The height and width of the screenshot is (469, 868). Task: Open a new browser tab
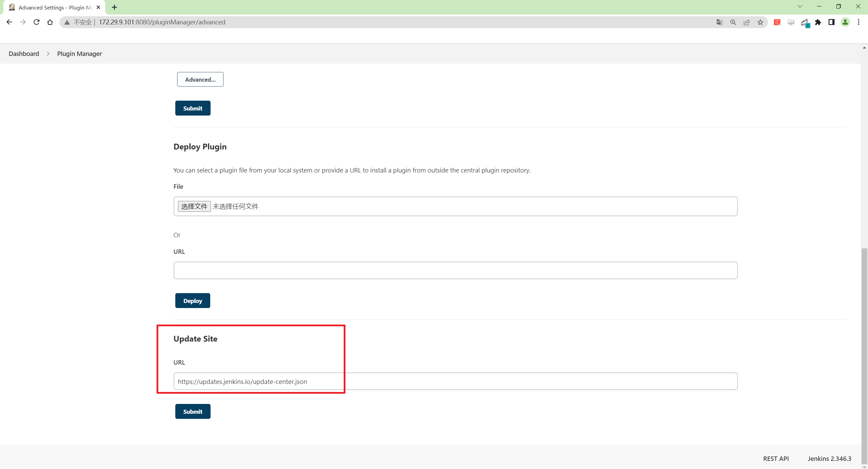tap(114, 7)
